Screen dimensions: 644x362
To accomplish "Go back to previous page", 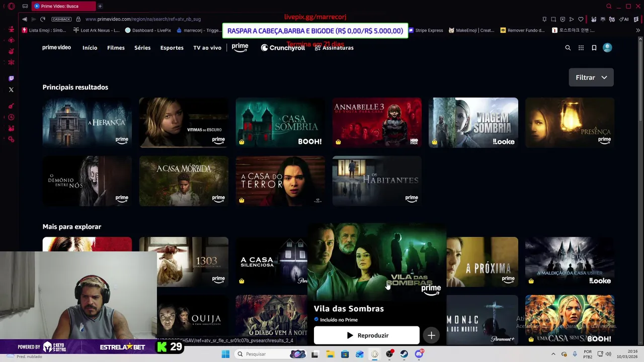I will point(25,19).
